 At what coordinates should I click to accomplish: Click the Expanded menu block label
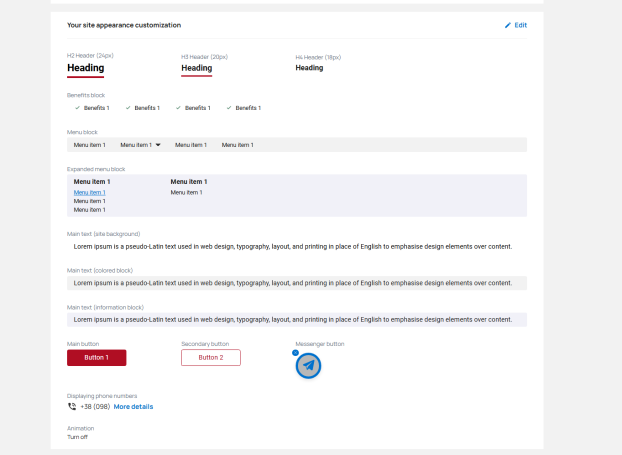pos(96,169)
